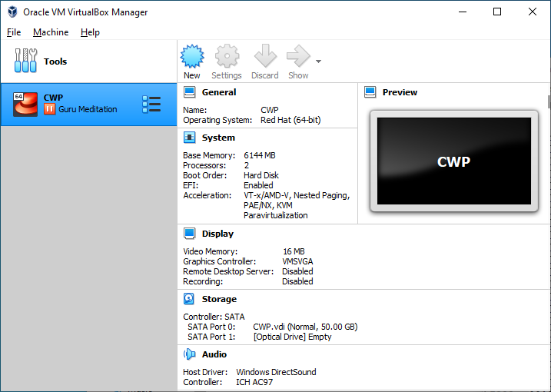551x392 pixels.
Task: Click the Processors count value 2
Action: coord(247,165)
